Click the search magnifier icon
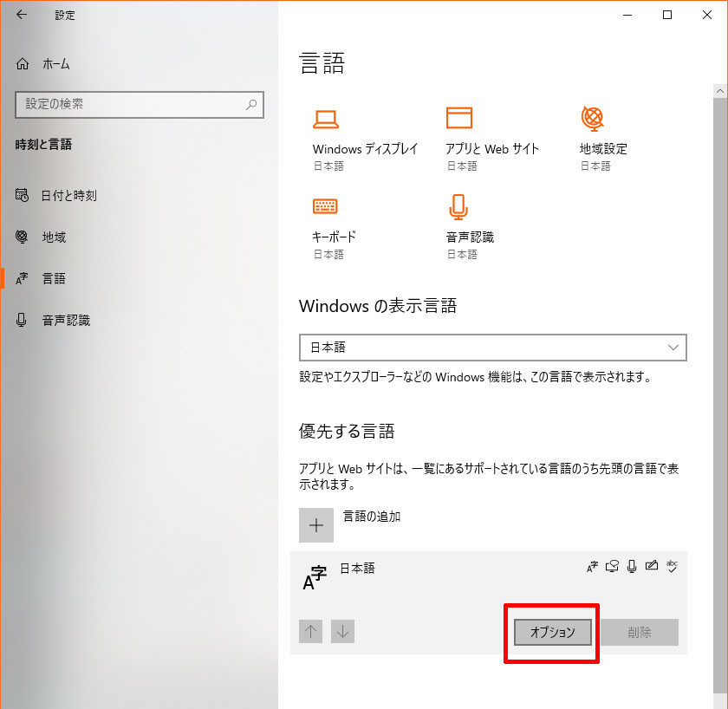The width and height of the screenshot is (728, 709). [251, 105]
